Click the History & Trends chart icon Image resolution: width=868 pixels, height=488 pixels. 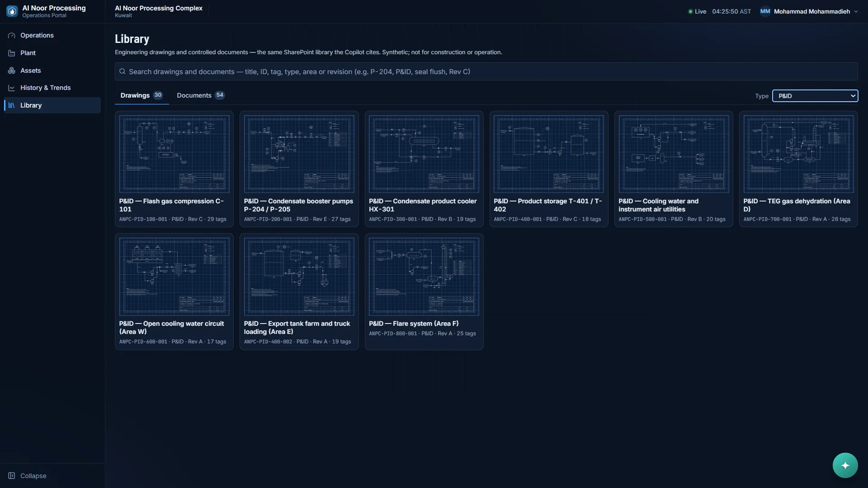click(x=12, y=88)
